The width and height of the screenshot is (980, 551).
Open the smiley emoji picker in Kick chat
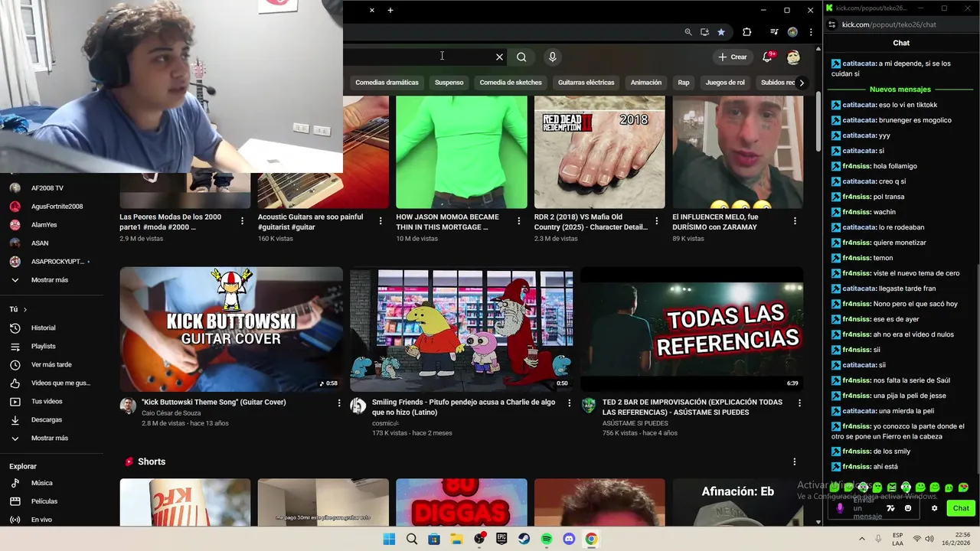[x=908, y=508]
